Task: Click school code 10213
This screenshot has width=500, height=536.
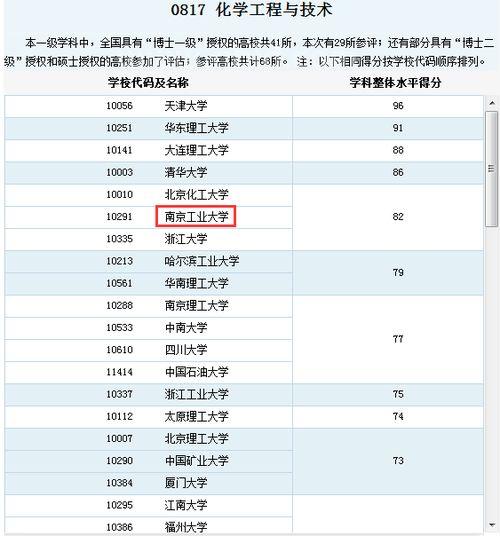Action: (x=119, y=261)
